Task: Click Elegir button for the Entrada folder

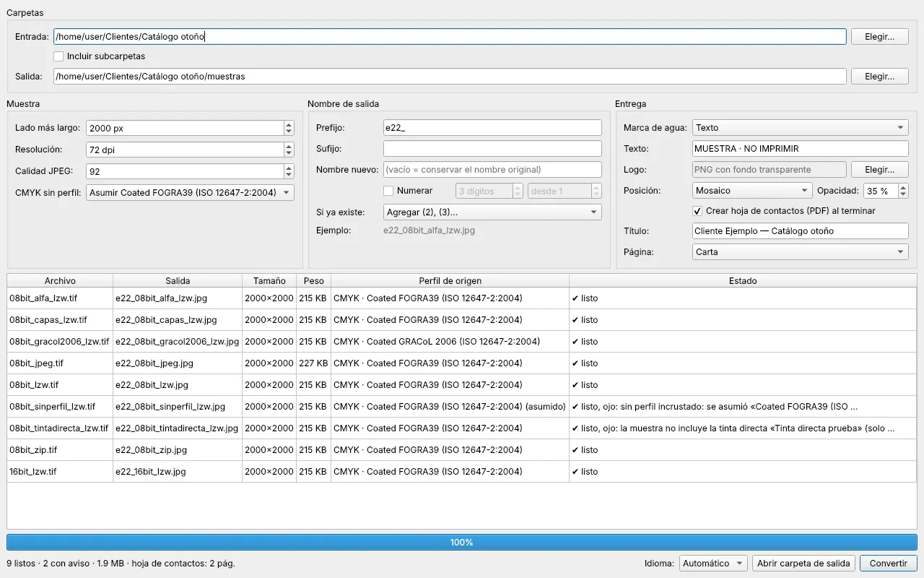Action: click(880, 37)
